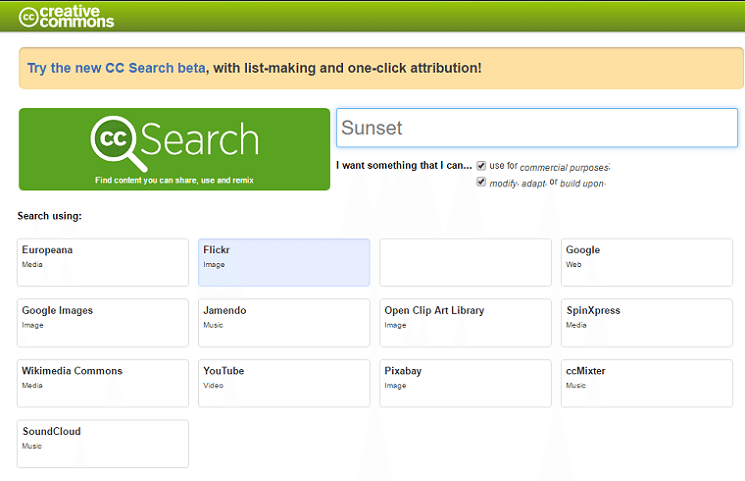Click the build upon label text

point(583,183)
